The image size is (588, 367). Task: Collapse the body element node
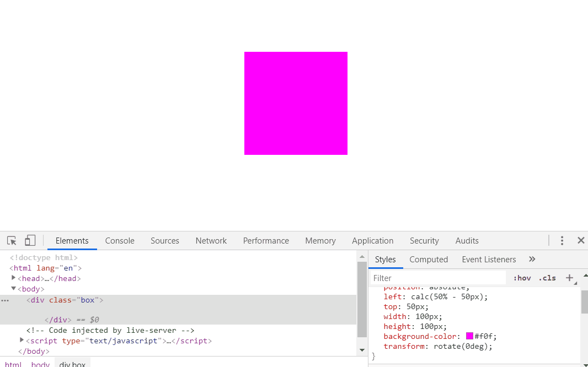[x=13, y=288]
